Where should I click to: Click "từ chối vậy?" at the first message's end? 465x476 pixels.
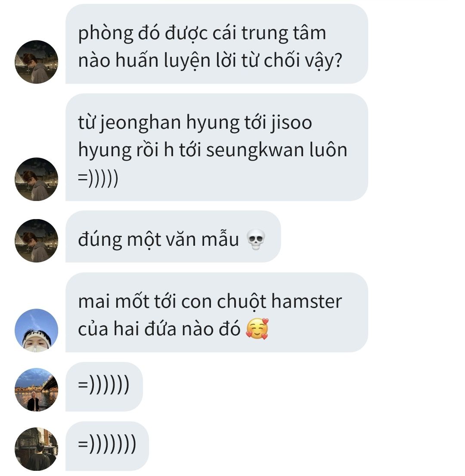[x=292, y=60]
